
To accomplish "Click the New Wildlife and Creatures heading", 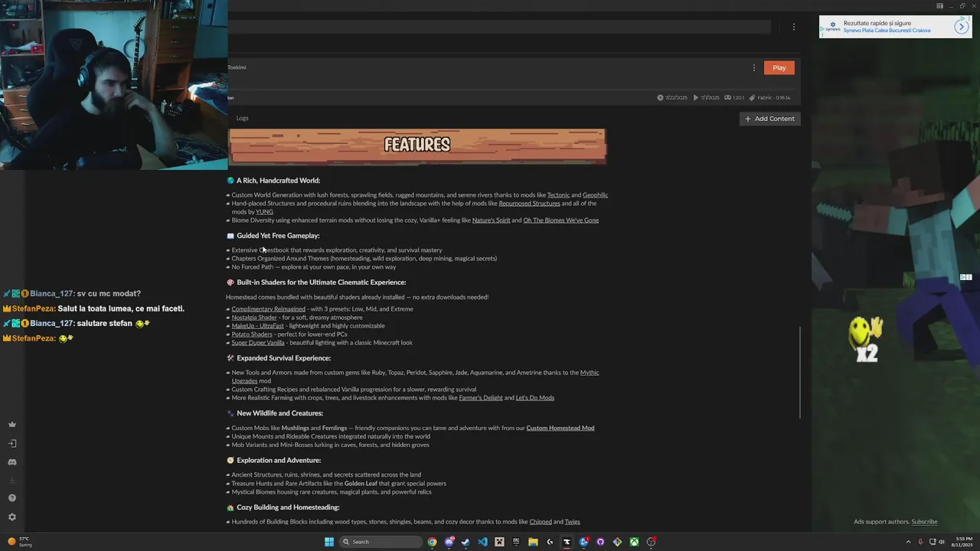I will click(x=279, y=413).
